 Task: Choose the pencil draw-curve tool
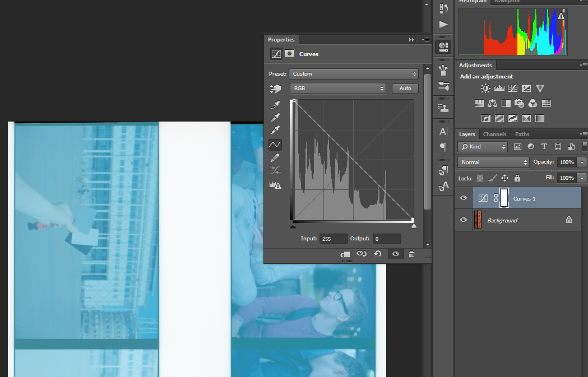[x=275, y=158]
